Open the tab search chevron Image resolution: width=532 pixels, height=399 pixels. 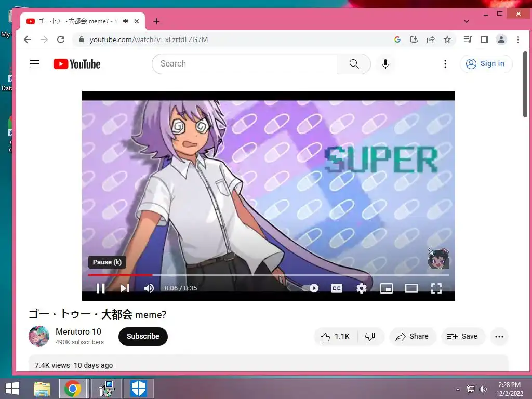coord(467,21)
